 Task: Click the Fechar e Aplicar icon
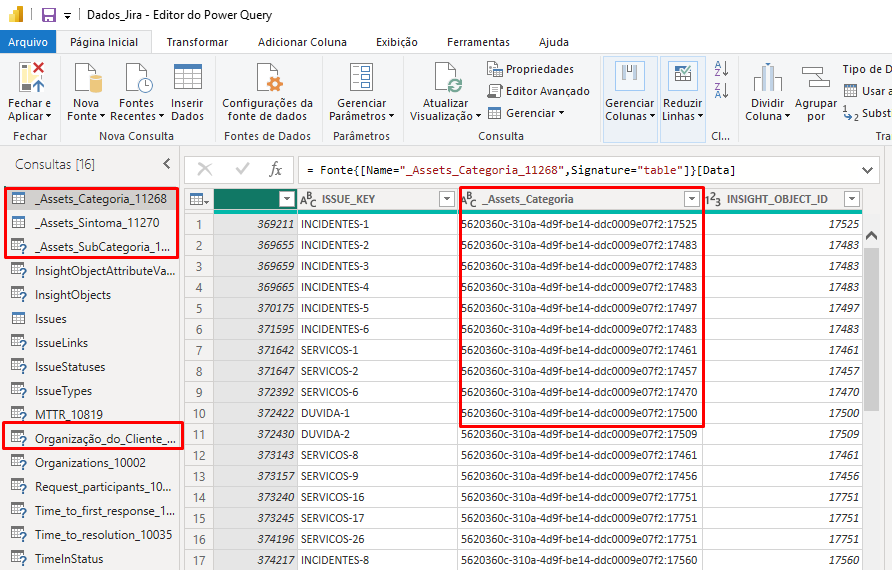(x=31, y=77)
